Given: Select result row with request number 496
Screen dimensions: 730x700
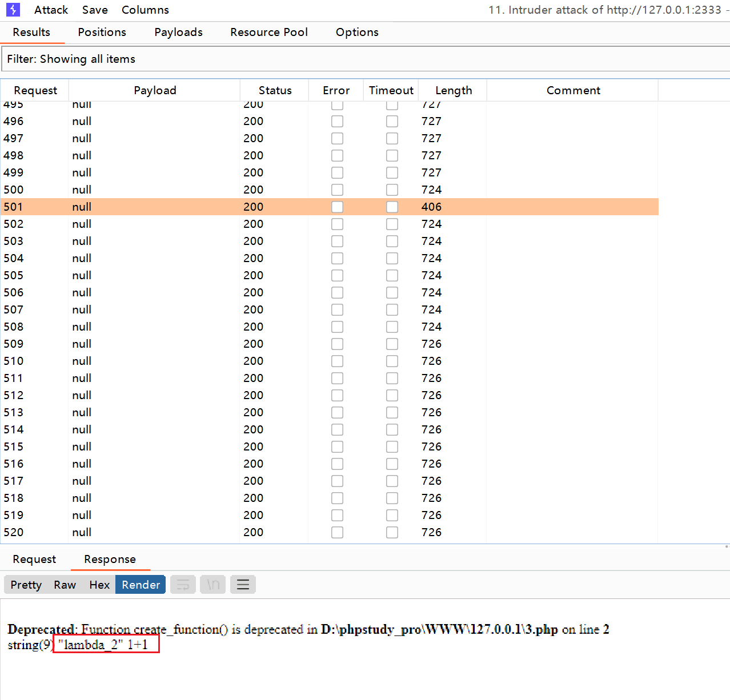Looking at the screenshot, I should [329, 121].
